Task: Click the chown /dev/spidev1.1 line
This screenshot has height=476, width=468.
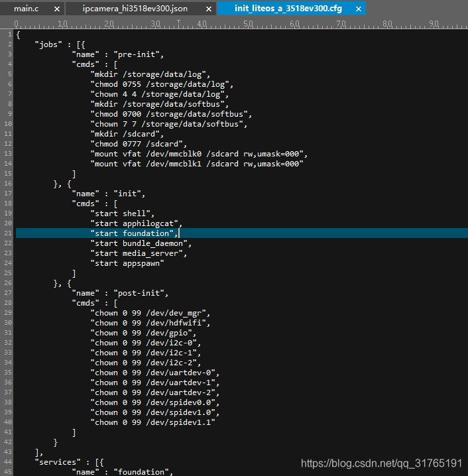Action: pos(152,422)
